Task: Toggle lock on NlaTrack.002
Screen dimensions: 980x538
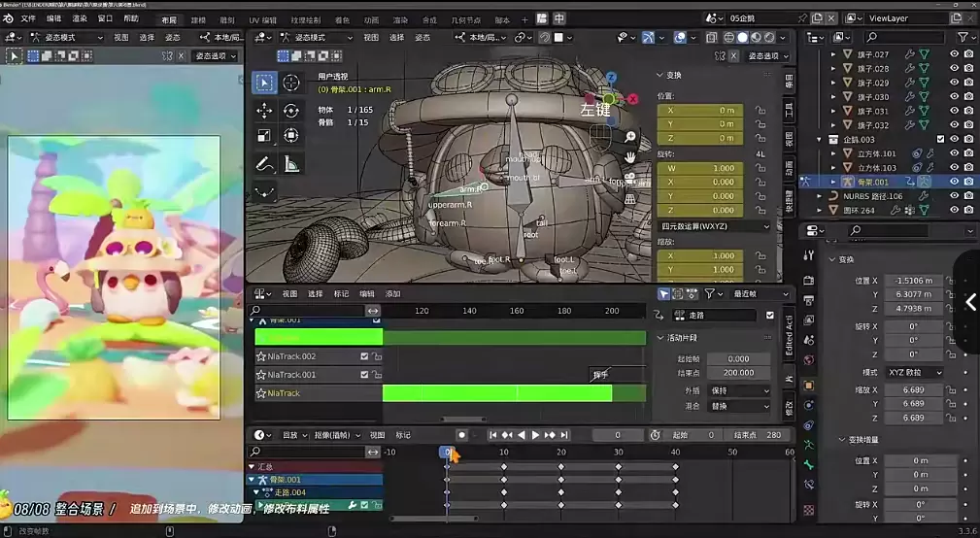Action: tap(376, 356)
